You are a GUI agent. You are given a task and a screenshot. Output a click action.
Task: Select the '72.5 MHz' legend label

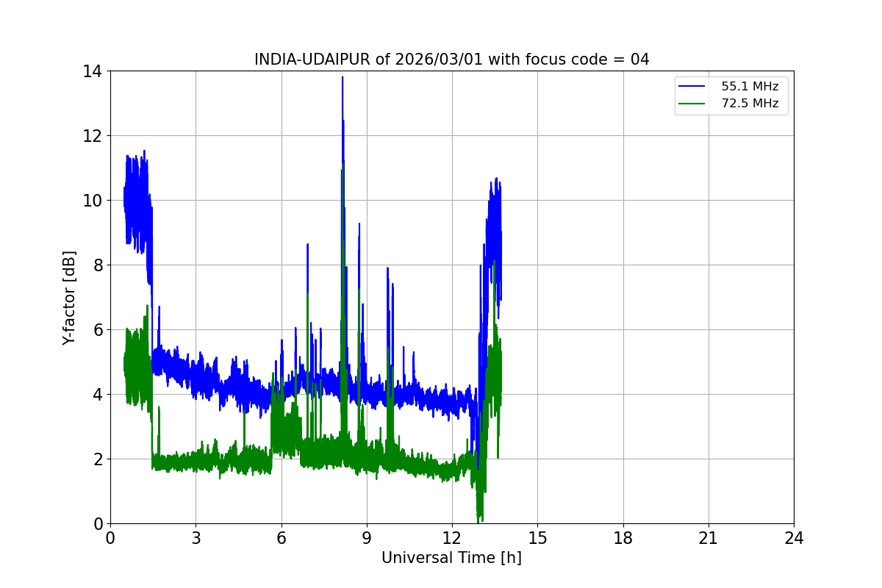(750, 104)
